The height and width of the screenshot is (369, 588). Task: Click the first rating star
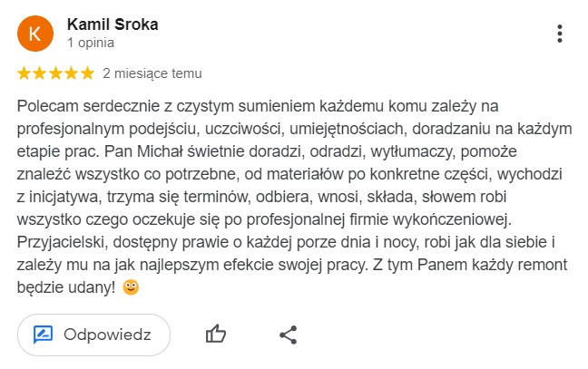point(24,73)
